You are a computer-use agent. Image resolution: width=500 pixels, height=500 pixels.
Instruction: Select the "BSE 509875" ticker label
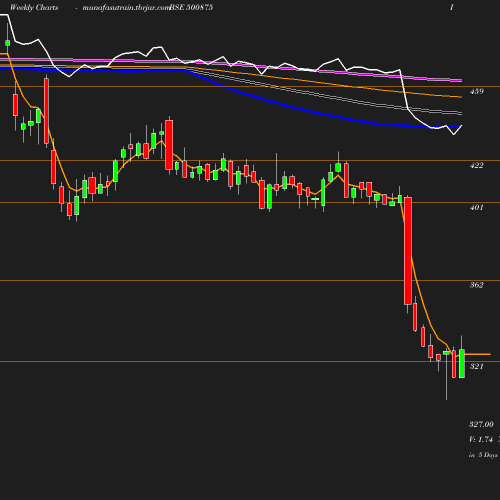point(191,8)
